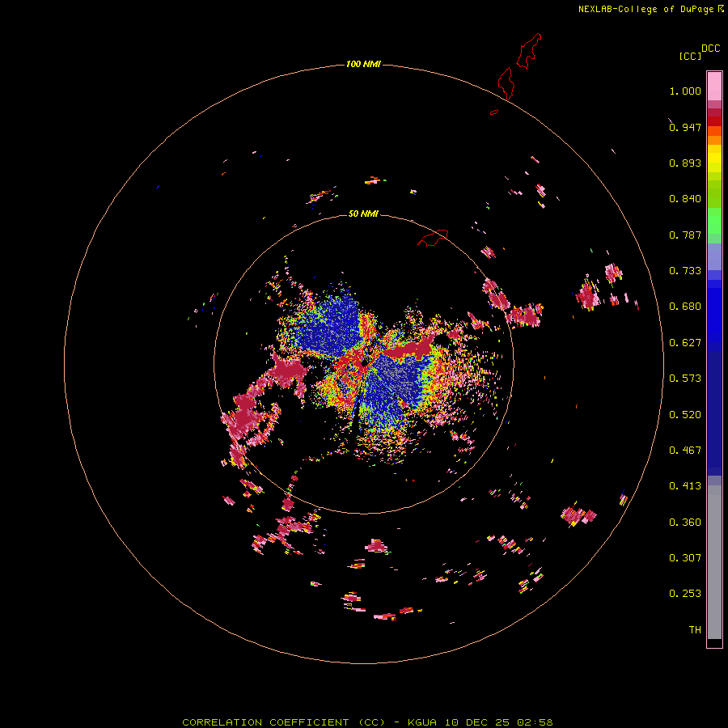Click the 0.840 scale value
The image size is (728, 728).
tap(685, 199)
